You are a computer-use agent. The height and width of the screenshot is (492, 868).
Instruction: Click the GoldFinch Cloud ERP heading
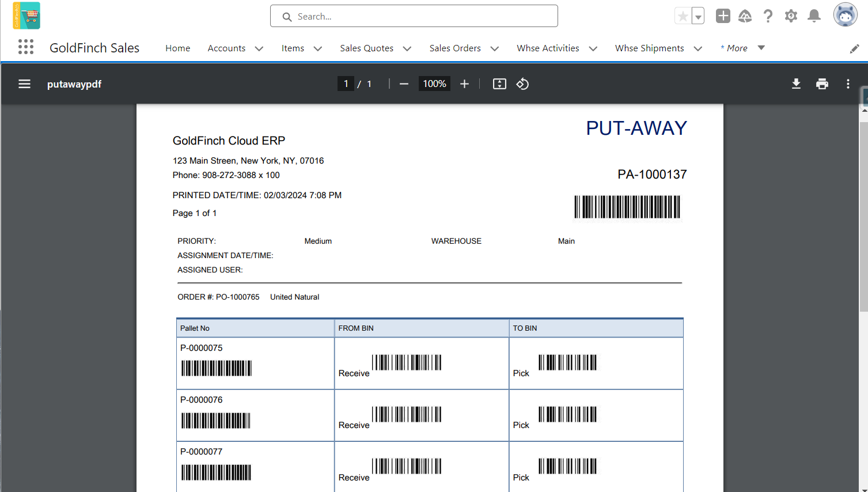point(229,141)
